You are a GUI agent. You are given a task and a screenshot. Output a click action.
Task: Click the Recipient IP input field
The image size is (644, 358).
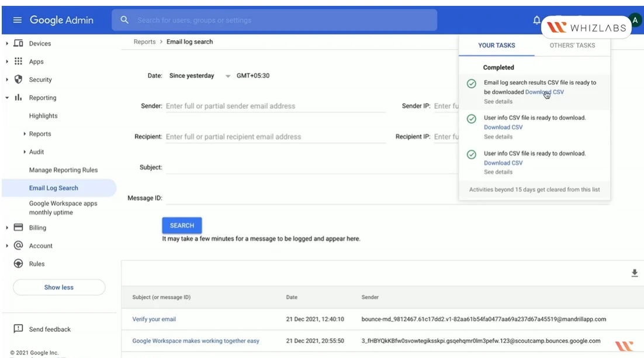(446, 137)
